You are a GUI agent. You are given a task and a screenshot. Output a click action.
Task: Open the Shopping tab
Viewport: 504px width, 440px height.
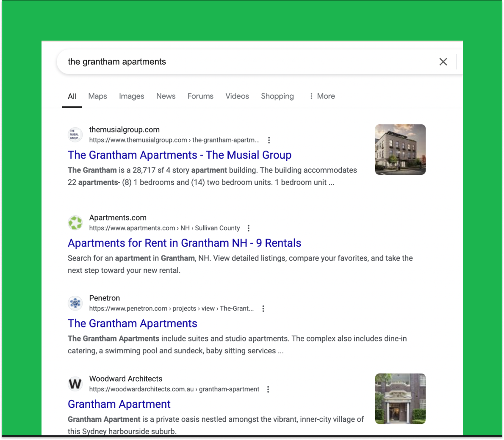[x=277, y=96]
